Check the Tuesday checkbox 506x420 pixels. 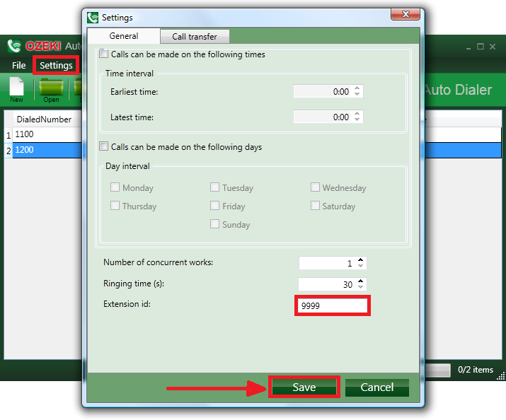[214, 187]
